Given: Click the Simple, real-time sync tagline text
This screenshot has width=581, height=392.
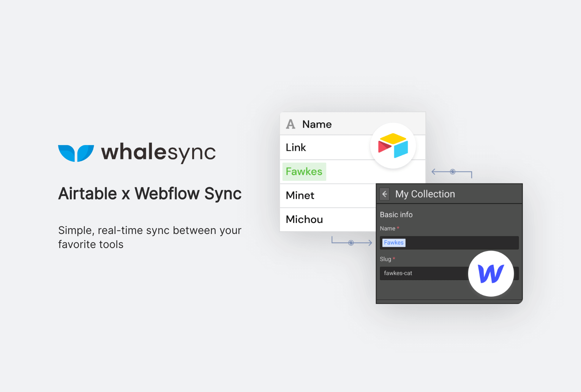Looking at the screenshot, I should point(150,237).
